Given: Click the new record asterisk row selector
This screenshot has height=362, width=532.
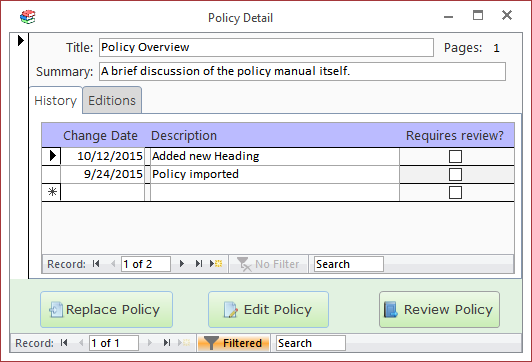Looking at the screenshot, I should (x=51, y=192).
